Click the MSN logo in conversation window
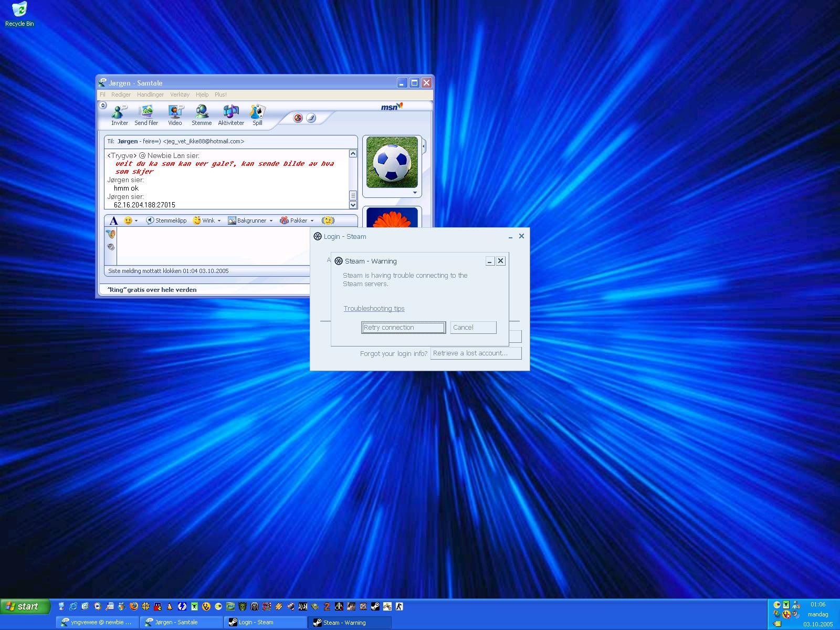The image size is (840, 630). click(392, 107)
